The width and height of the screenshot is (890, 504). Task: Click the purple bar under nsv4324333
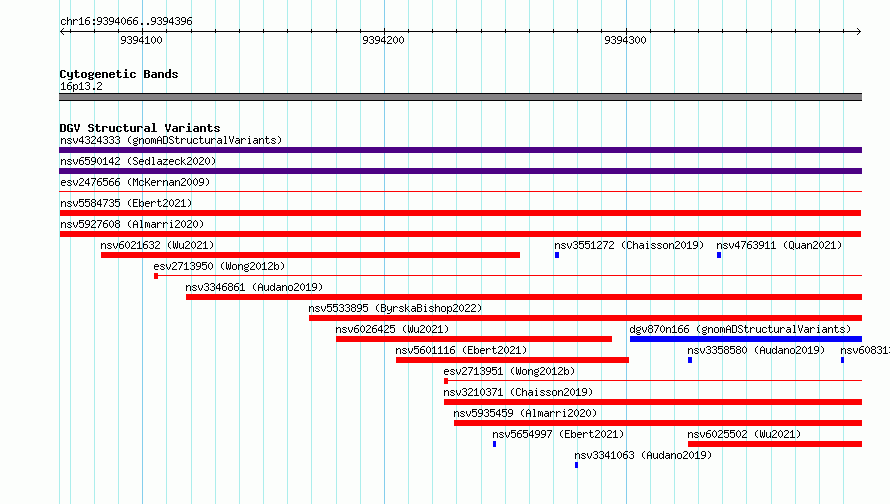coord(460,150)
